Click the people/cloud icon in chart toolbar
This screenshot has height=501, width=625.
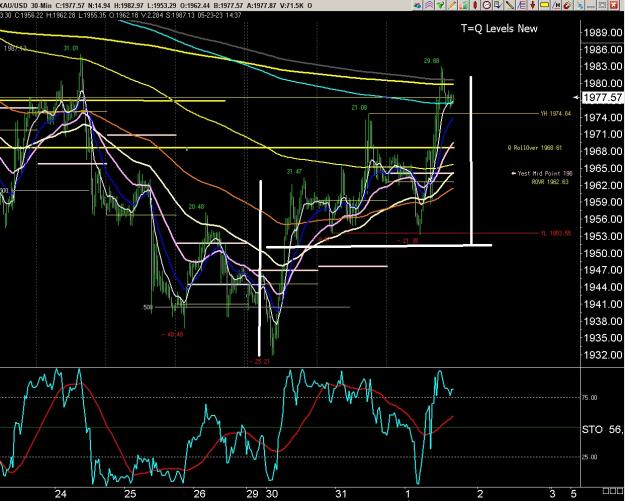(x=418, y=5)
